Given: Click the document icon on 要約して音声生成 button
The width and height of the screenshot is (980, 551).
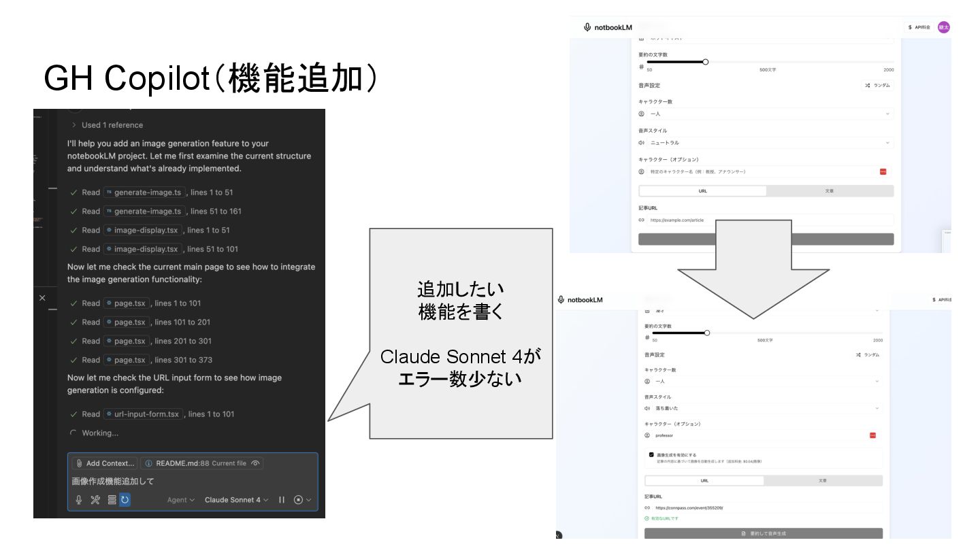Looking at the screenshot, I should click(744, 534).
